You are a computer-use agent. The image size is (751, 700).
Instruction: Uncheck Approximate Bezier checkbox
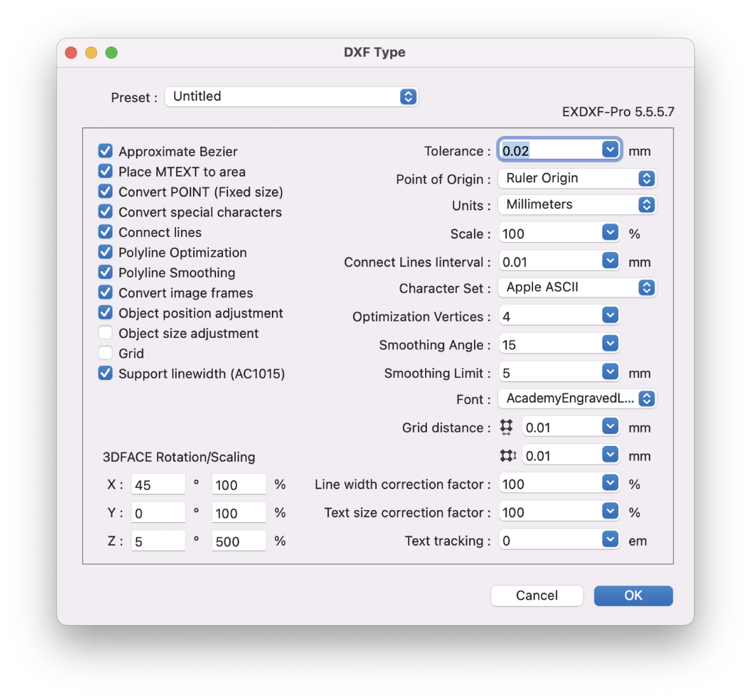105,151
